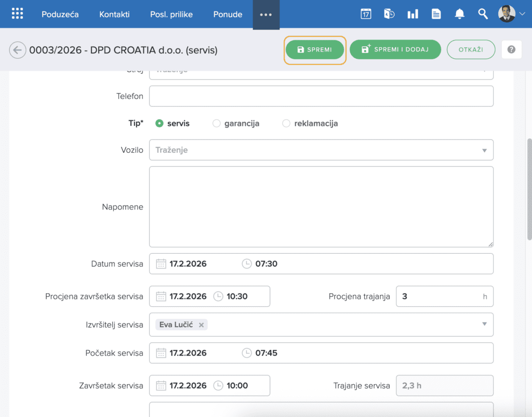Click into the Napomene text area
Screen dimensions: 532x417
pyautogui.click(x=321, y=207)
